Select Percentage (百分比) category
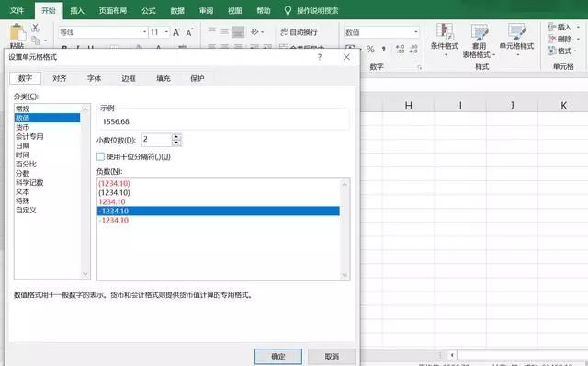The width and height of the screenshot is (588, 366). [47, 164]
